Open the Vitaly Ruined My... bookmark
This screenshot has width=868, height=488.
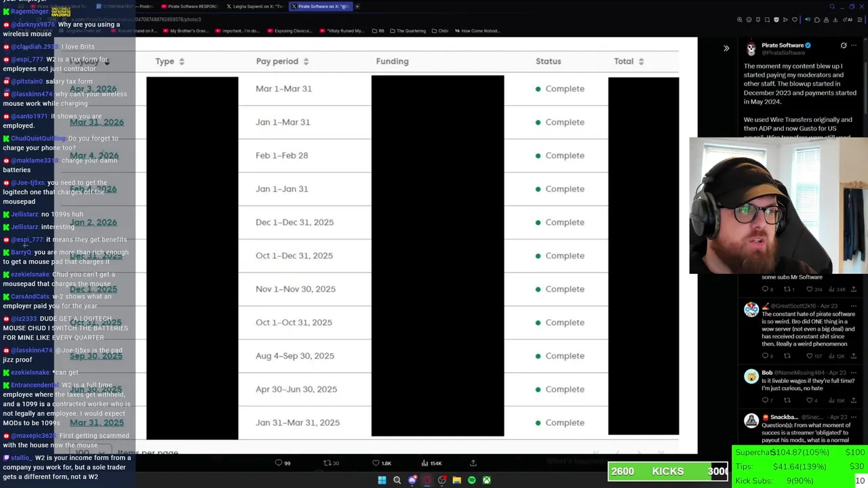click(342, 30)
